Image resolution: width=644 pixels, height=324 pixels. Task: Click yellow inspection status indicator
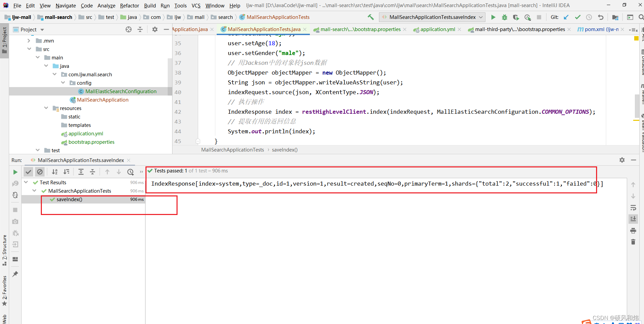click(636, 38)
